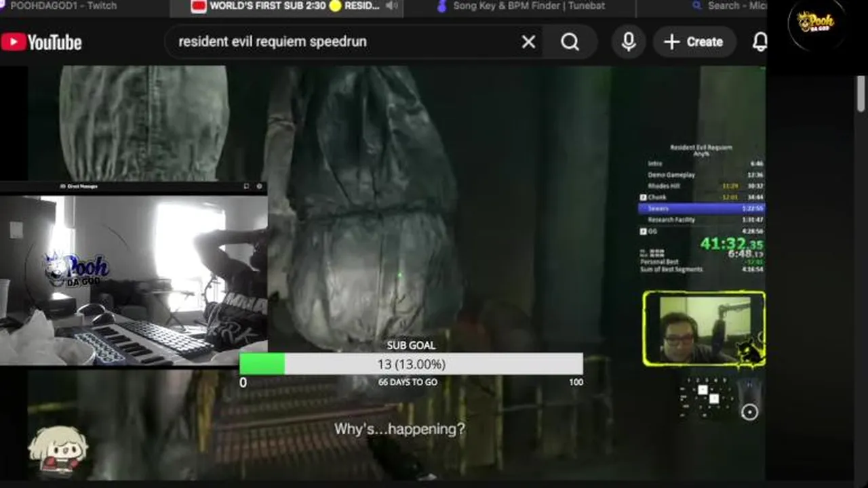Click the Rhodes Hill split row
The height and width of the screenshot is (488, 868).
coord(701,186)
